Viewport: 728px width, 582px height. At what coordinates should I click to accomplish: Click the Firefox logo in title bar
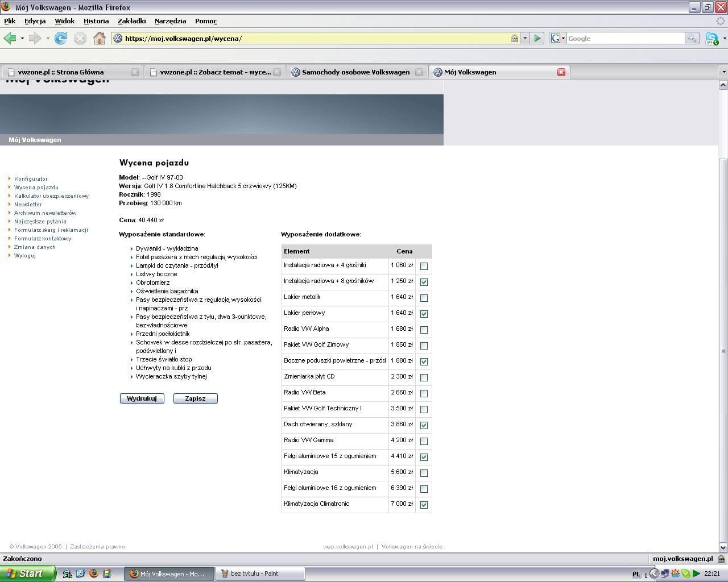pos(6,7)
